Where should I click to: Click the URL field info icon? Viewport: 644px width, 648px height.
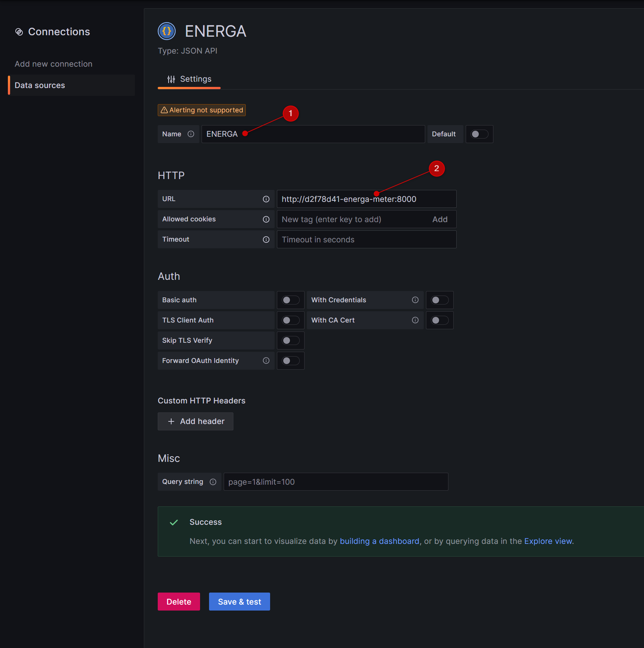[266, 199]
